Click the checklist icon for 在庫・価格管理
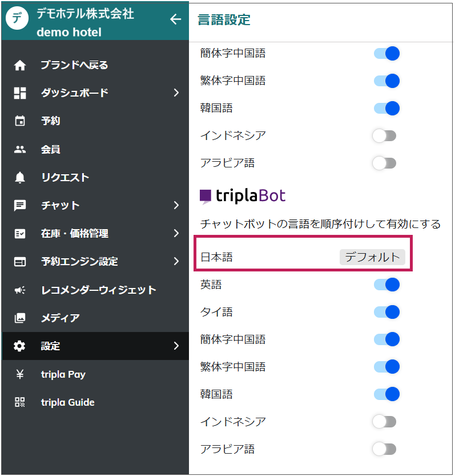Viewport: 455px width, 476px height. pyautogui.click(x=20, y=234)
